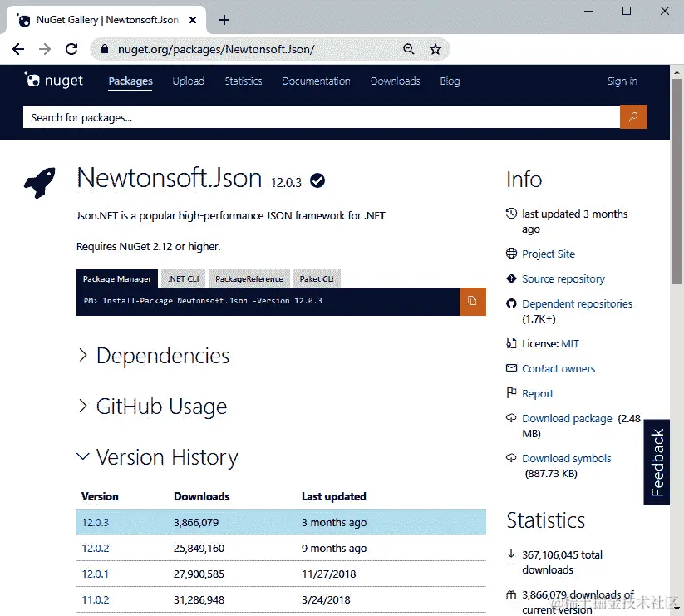Click the Sign in link
The width and height of the screenshot is (684, 616).
click(x=622, y=81)
